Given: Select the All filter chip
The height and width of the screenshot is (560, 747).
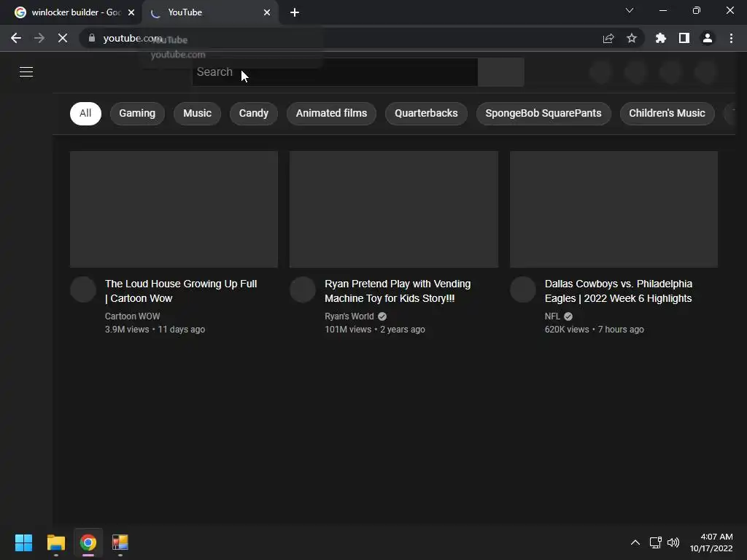Looking at the screenshot, I should click(x=85, y=113).
